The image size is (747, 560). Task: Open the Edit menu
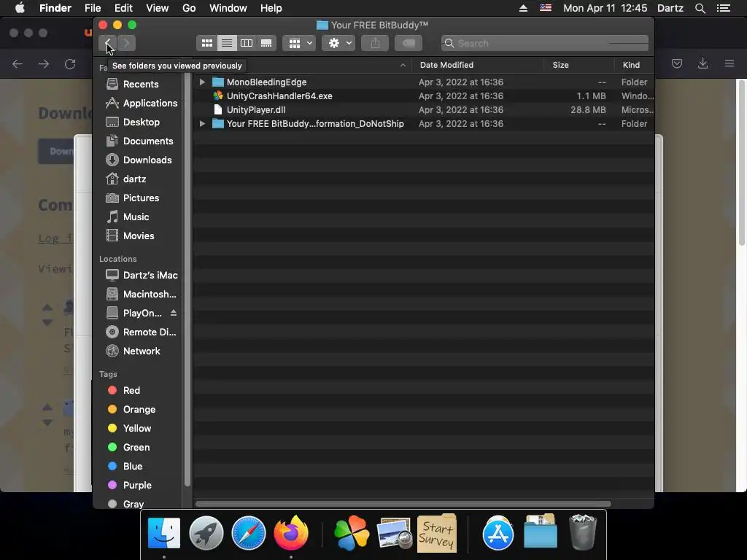pos(123,8)
